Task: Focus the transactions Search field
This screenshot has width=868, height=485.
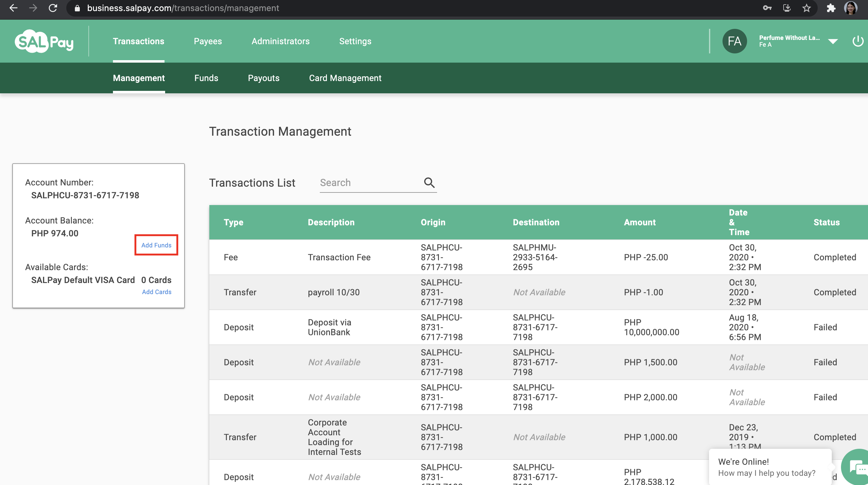Action: (x=369, y=182)
